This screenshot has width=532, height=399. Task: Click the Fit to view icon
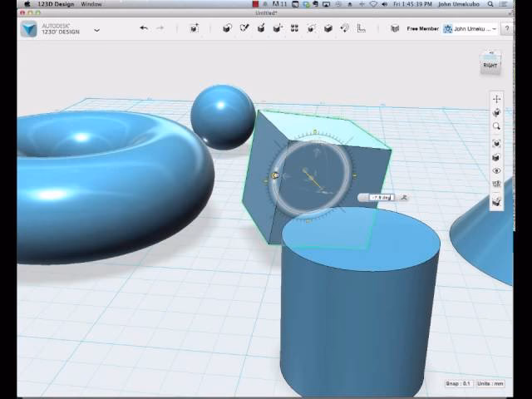pyautogui.click(x=497, y=144)
